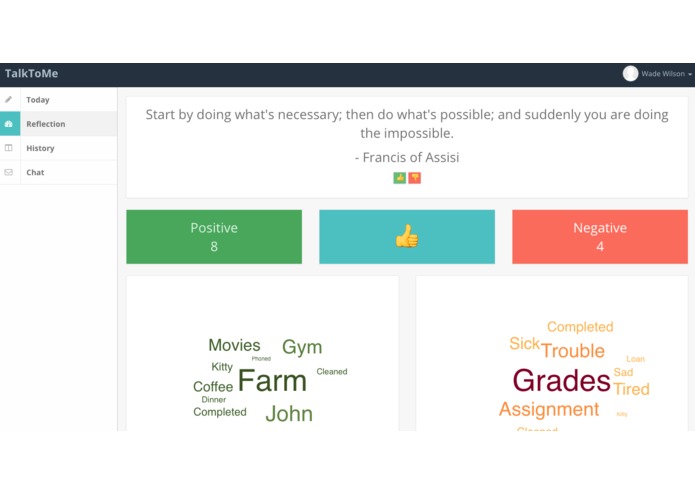Click the pencil icon beside Today
695x494 pixels.
[8, 100]
